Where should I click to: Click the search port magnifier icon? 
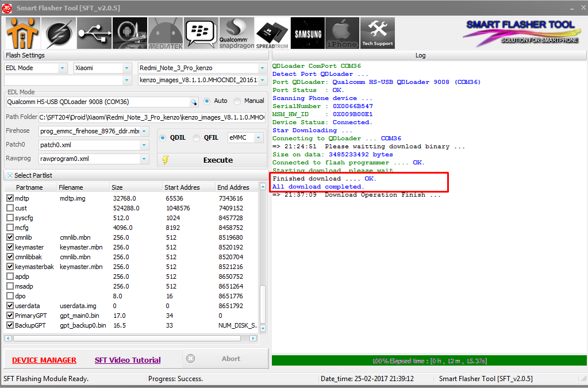tap(194, 102)
